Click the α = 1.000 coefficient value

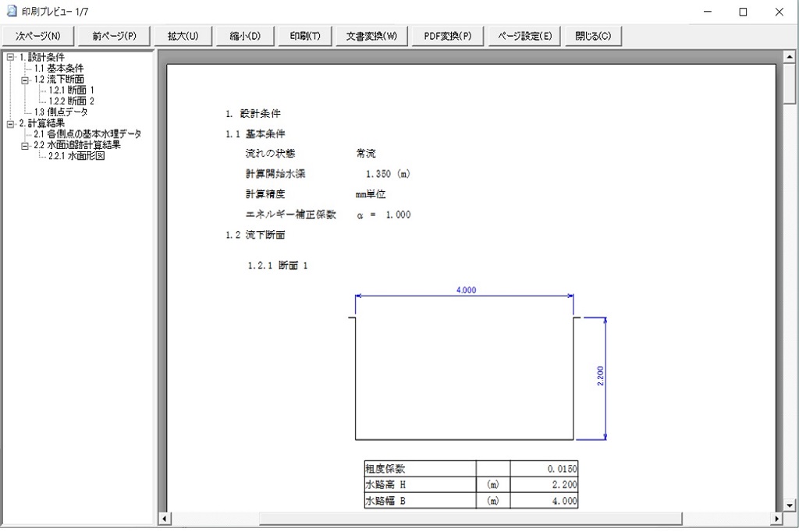click(x=384, y=215)
